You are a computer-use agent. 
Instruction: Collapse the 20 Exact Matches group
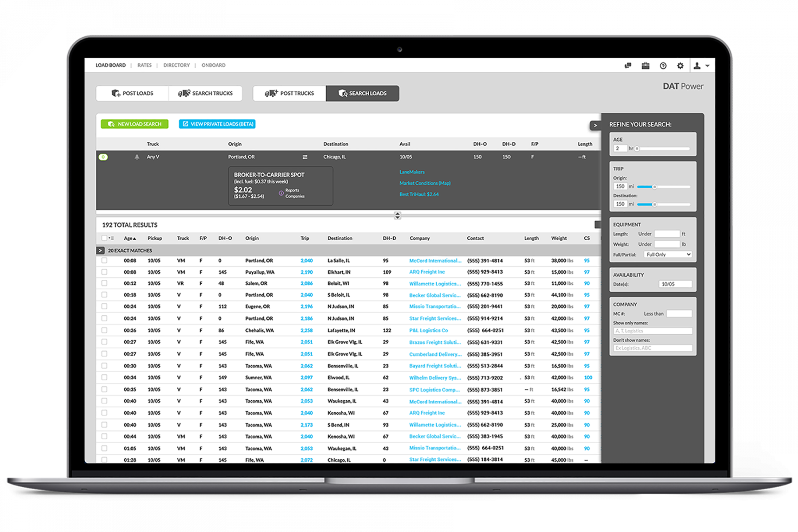[101, 250]
